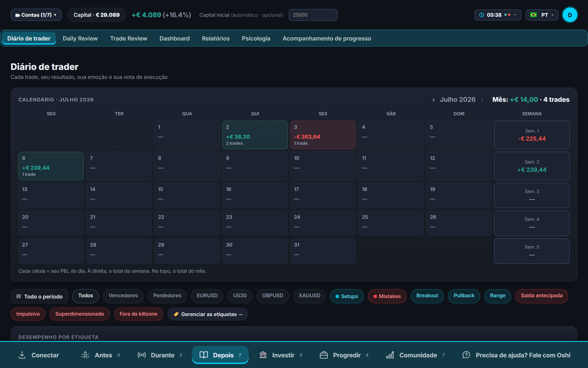Click the Durante broadcast icon
Viewport: 588px width, 368px height.
pyautogui.click(x=141, y=355)
